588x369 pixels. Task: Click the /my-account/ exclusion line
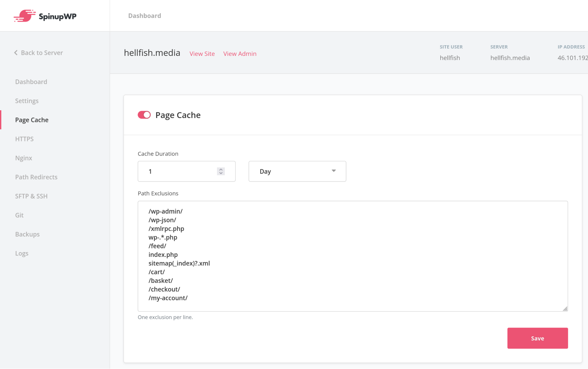click(x=168, y=298)
